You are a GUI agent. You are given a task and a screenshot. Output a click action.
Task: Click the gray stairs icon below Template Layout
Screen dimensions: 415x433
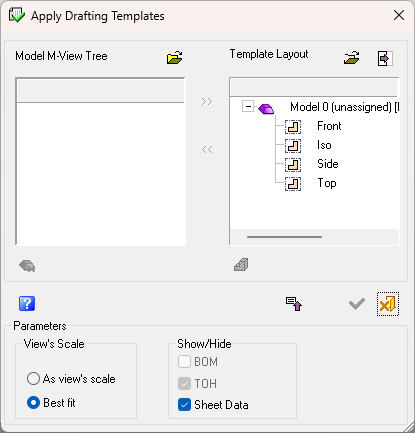(x=241, y=265)
